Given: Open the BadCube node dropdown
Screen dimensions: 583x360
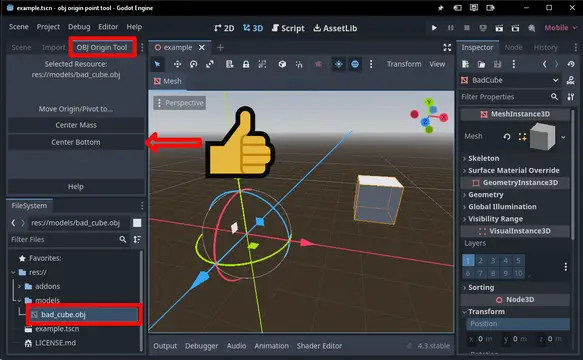Looking at the screenshot, I should coord(510,80).
